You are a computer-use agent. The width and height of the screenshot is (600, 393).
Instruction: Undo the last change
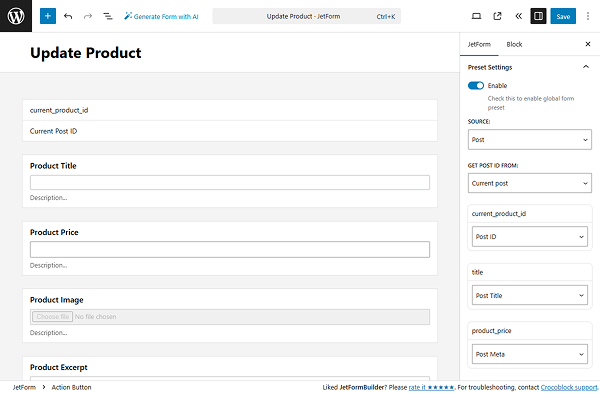[x=68, y=16]
